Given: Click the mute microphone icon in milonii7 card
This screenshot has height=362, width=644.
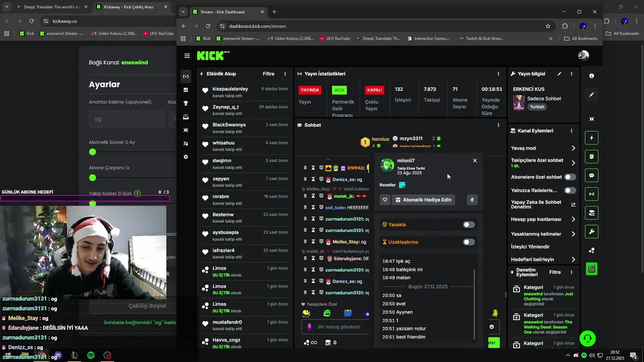Looking at the screenshot, I should tap(472, 200).
